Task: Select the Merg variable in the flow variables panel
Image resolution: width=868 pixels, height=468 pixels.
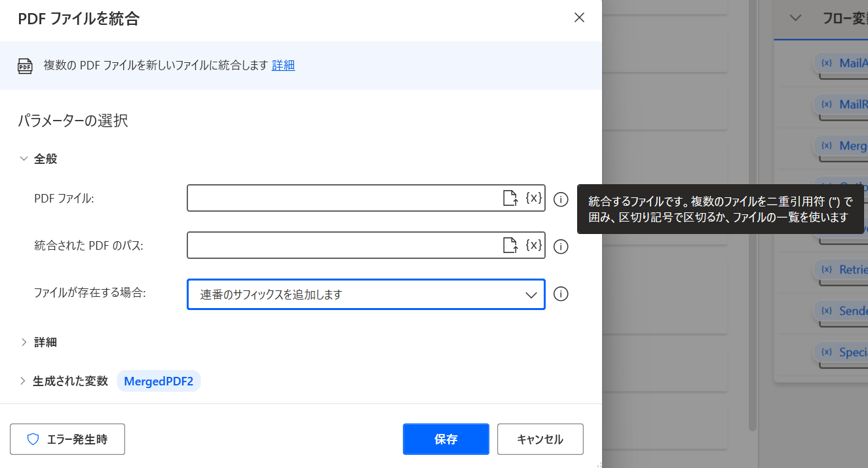Action: 841,146
